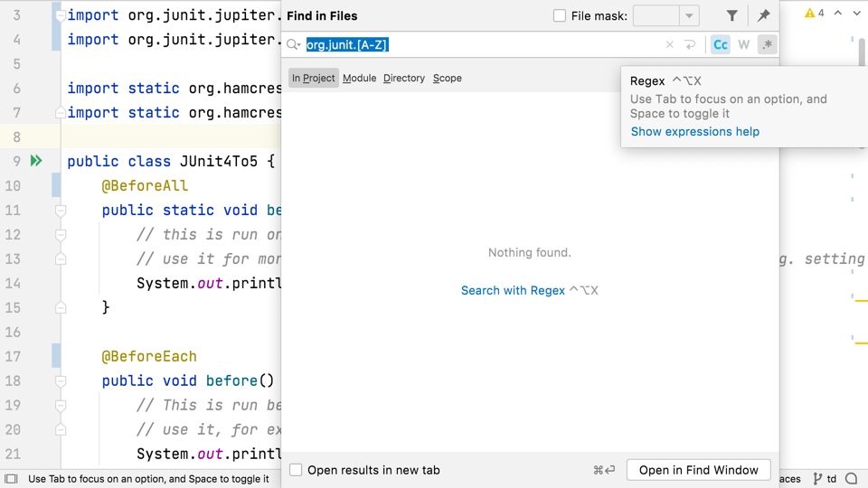The height and width of the screenshot is (488, 868).
Task: Toggle Words (W) whole-word matching
Action: pos(743,44)
